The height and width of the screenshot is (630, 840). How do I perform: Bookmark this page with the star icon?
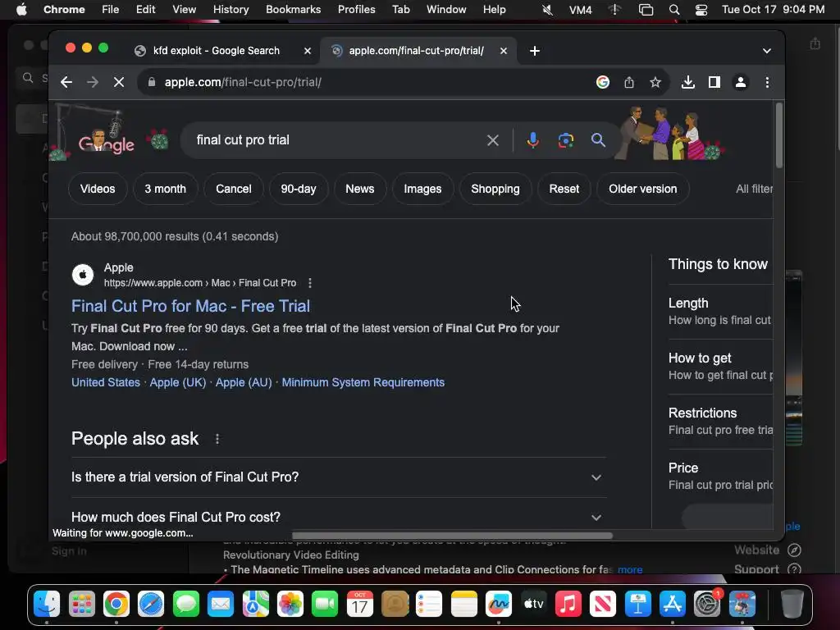(655, 82)
